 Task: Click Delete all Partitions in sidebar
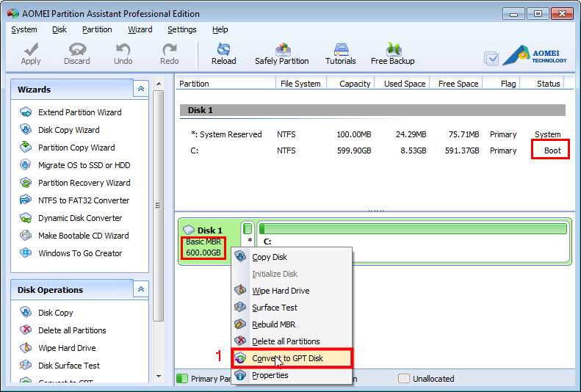click(x=72, y=330)
